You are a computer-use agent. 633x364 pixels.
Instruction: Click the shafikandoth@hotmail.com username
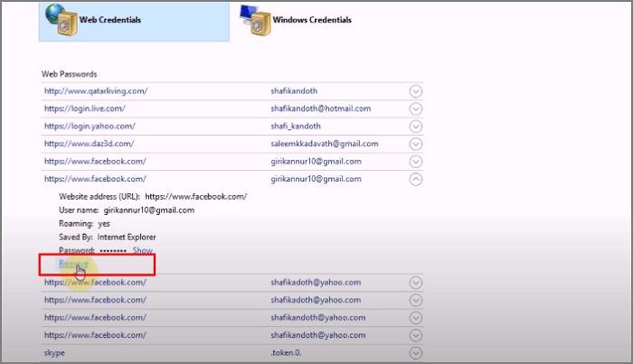click(x=320, y=108)
